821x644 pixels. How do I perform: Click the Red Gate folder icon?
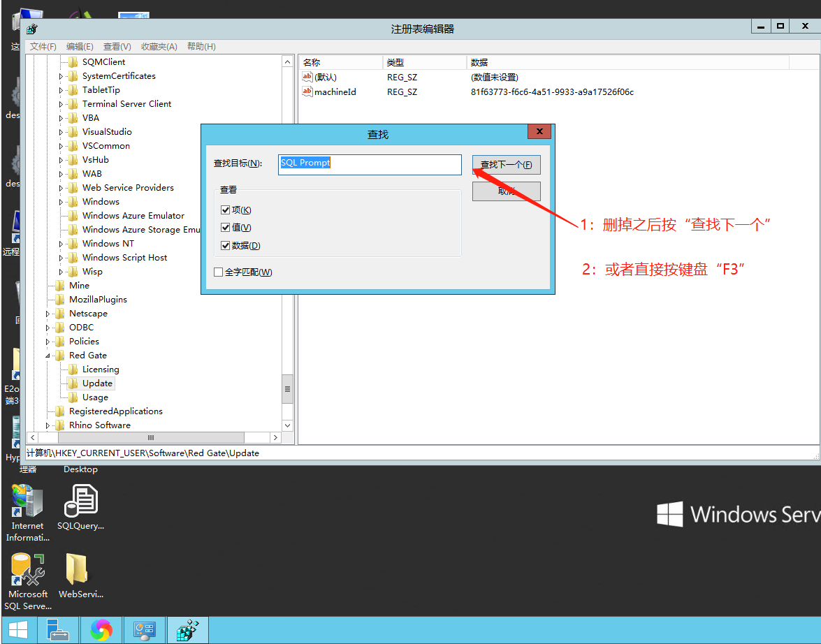point(60,356)
